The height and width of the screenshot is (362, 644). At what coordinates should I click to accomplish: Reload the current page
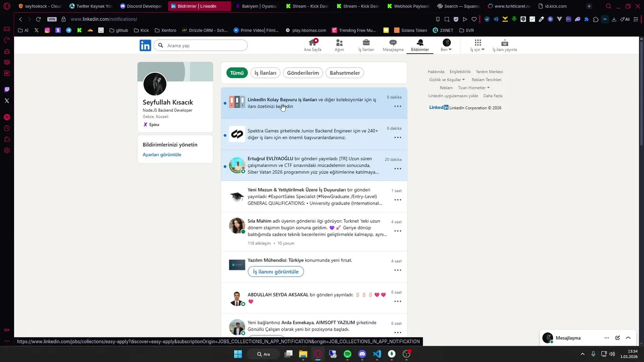click(38, 19)
